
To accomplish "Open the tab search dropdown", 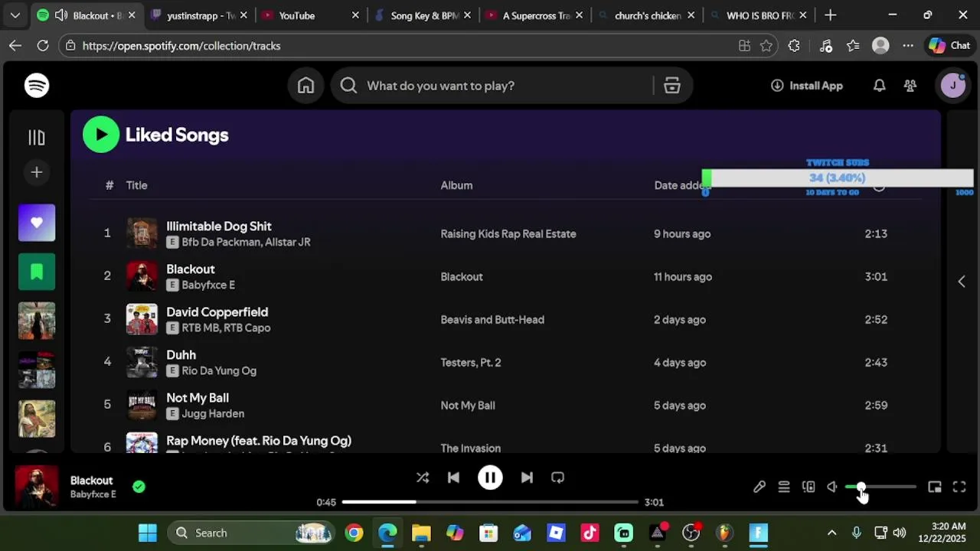I will coord(15,15).
